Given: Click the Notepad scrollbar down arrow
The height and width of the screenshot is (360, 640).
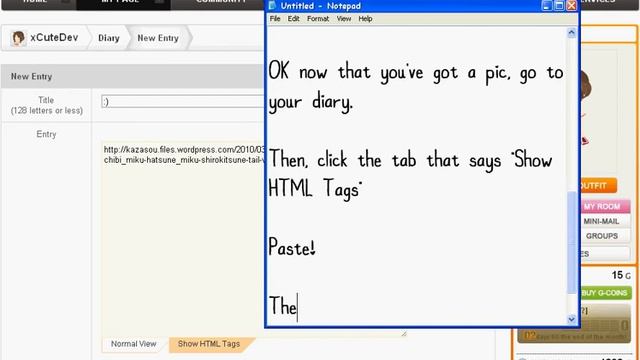Looking at the screenshot, I should click(x=571, y=319).
